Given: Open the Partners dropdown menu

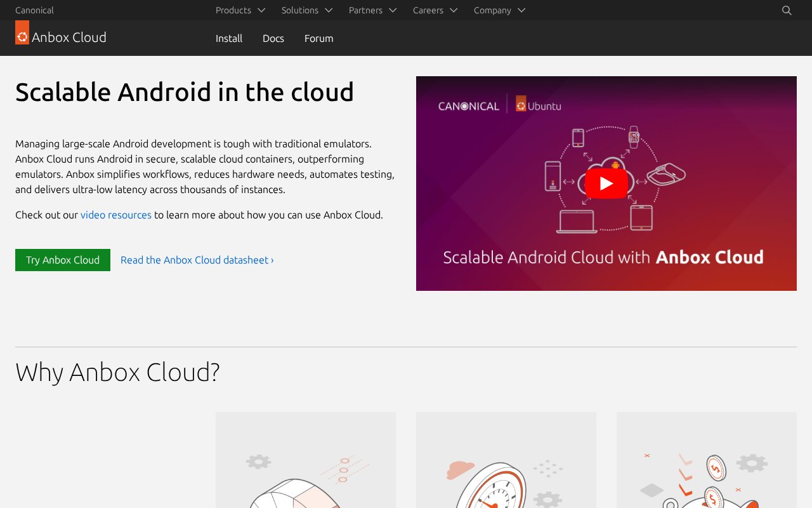Looking at the screenshot, I should 372,10.
